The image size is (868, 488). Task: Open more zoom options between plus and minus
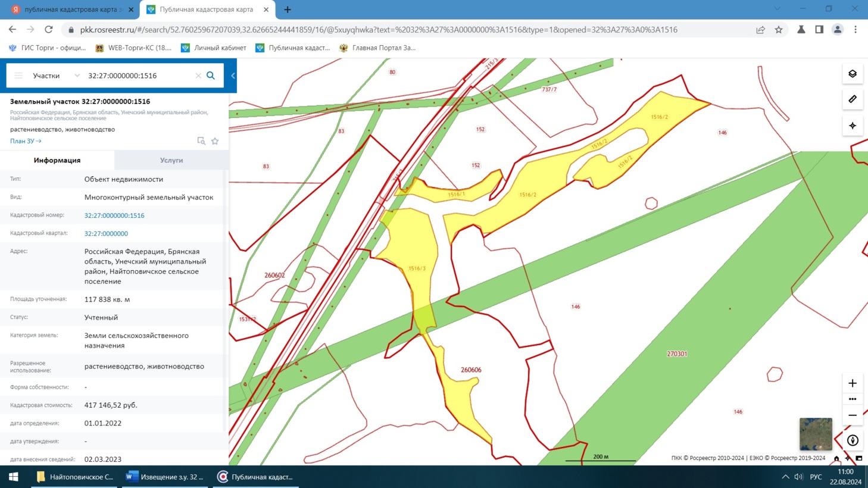(853, 399)
